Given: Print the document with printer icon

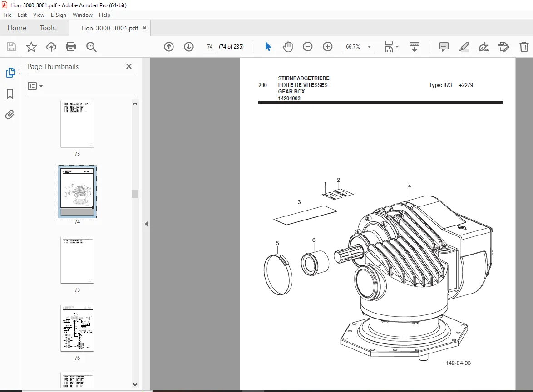Looking at the screenshot, I should click(71, 47).
